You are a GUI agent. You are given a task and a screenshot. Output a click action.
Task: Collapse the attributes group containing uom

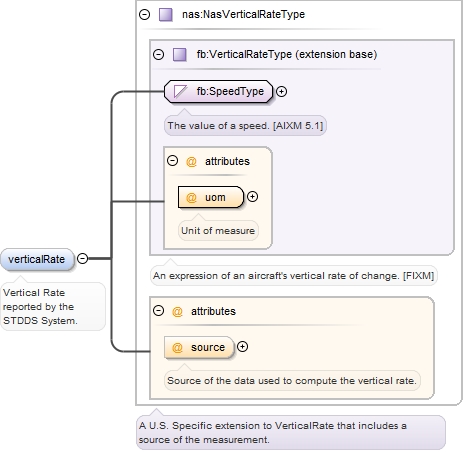pos(172,161)
